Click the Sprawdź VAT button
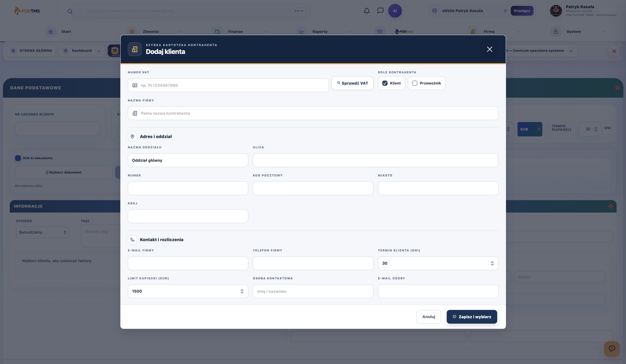626x364 pixels. pos(352,83)
